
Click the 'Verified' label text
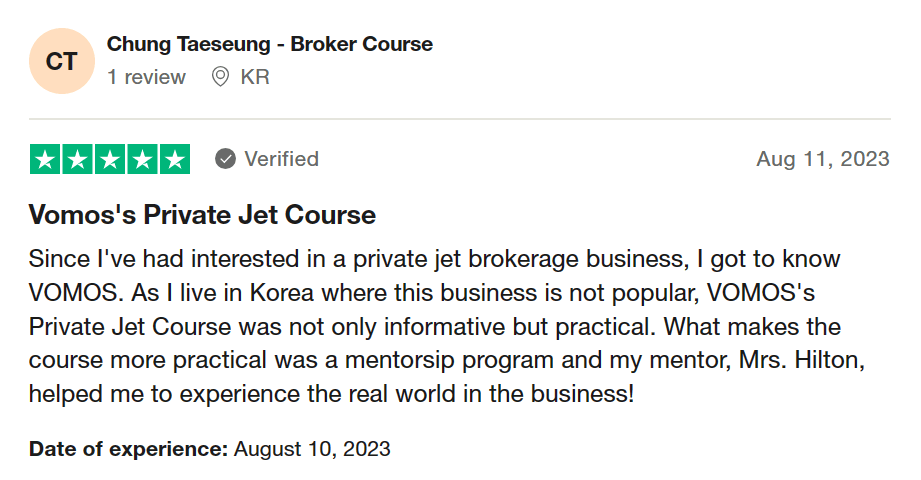[x=281, y=159]
